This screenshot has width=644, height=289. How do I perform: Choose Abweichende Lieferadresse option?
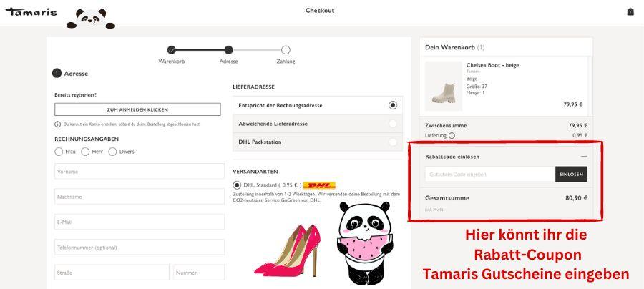pos(392,124)
